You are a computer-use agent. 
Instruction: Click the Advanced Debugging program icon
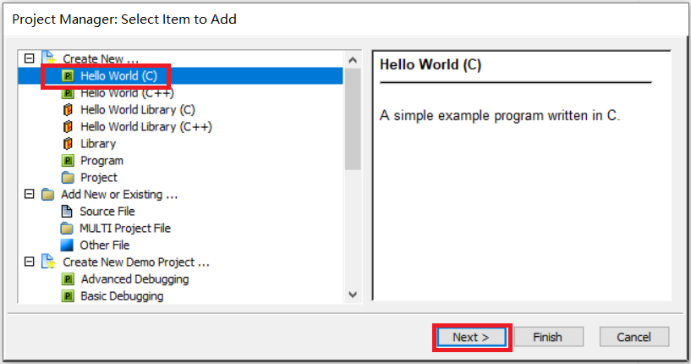coord(67,279)
